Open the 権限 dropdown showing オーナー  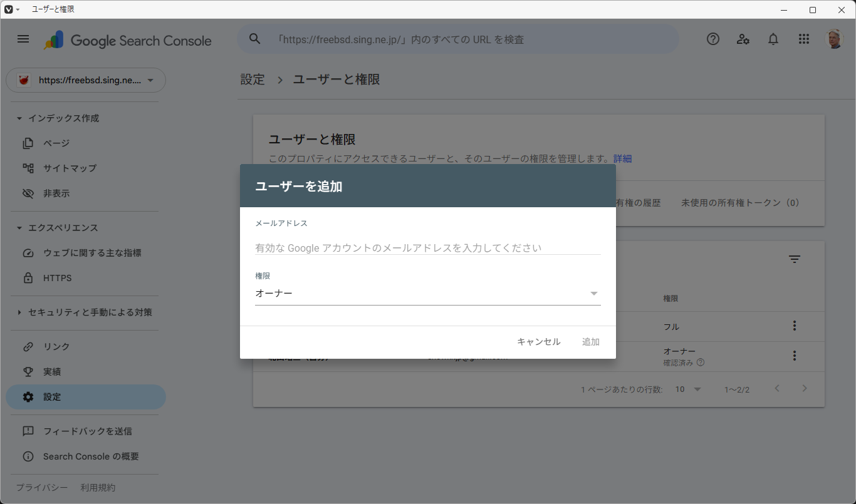[x=428, y=292]
